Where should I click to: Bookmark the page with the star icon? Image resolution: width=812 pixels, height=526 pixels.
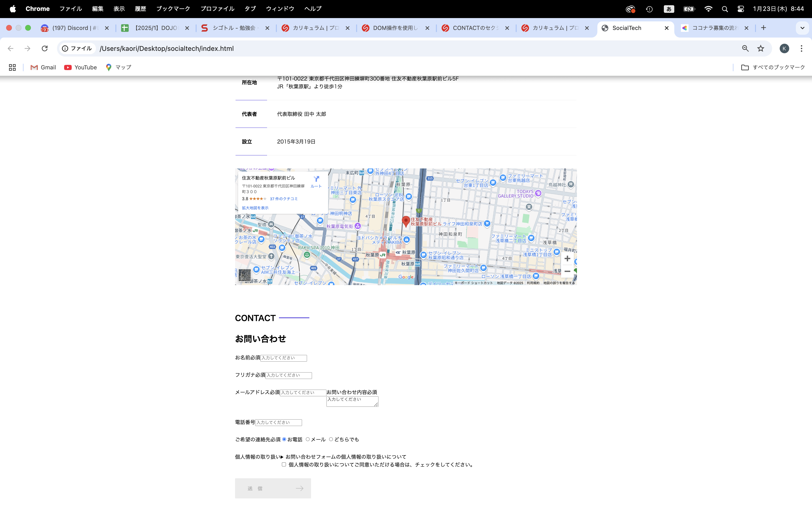[x=761, y=48]
